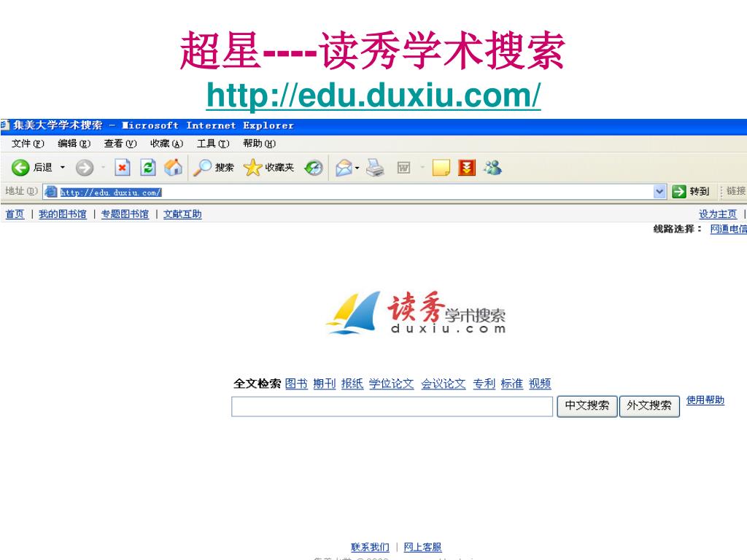
Task: Expand the address bar dropdown
Action: pos(659,192)
